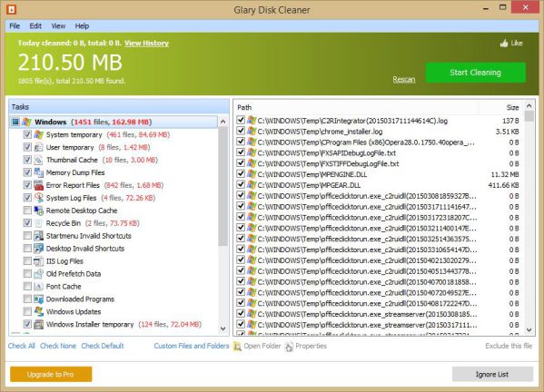The image size is (544, 392).
Task: Check Windows Updates checkbox
Action: click(27, 311)
